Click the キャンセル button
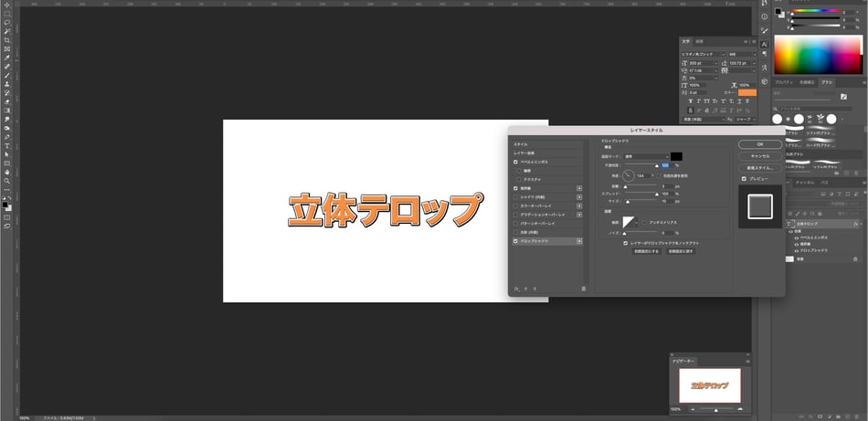The height and width of the screenshot is (421, 868). [760, 156]
